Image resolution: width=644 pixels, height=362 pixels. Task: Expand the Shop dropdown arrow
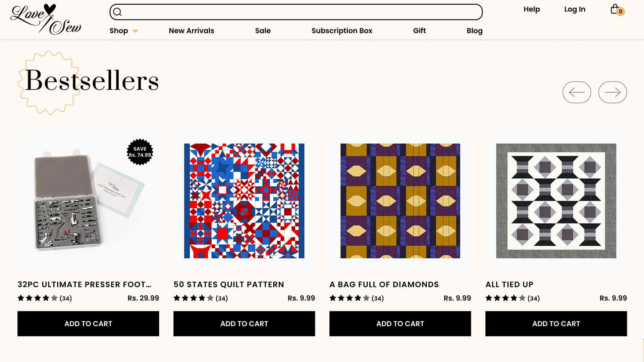coord(135,31)
